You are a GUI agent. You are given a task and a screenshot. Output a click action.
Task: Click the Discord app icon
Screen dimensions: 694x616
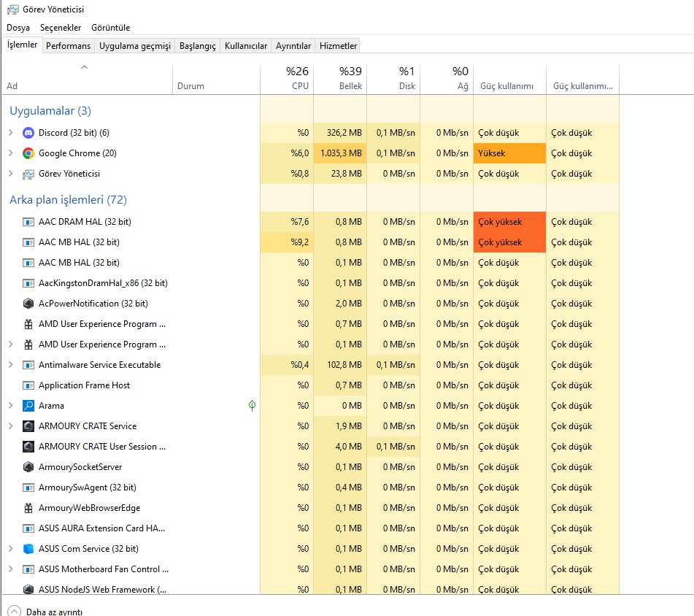click(28, 133)
